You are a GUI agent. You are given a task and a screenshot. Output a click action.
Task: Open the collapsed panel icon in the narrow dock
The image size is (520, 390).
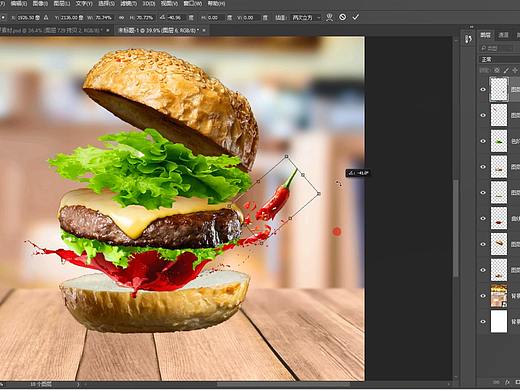click(x=468, y=39)
